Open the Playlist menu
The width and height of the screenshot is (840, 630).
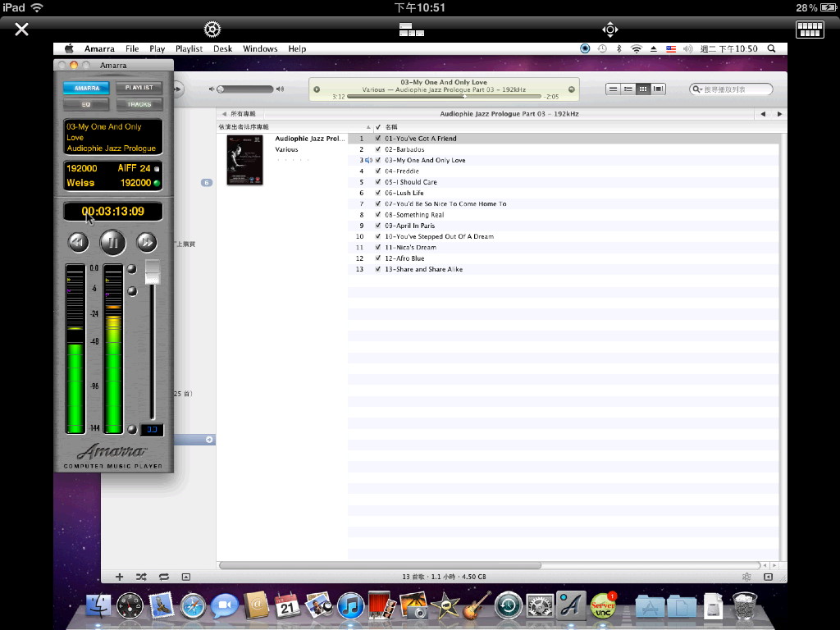tap(189, 48)
